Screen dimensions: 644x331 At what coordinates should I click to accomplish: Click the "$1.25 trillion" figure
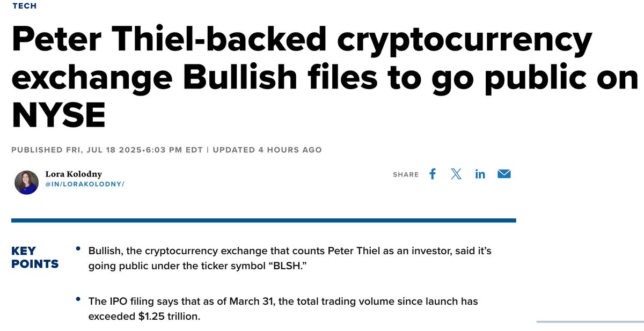[x=168, y=317]
